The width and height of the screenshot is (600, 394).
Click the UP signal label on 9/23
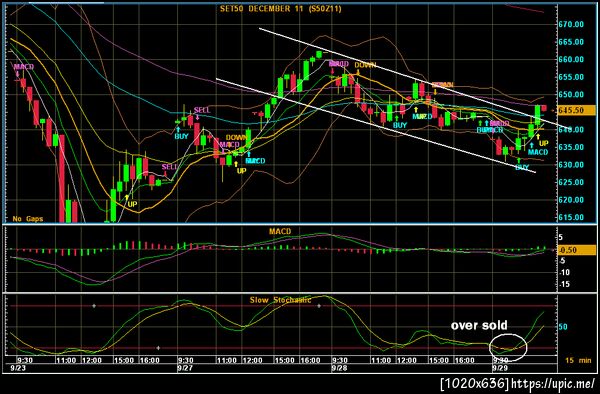pos(132,204)
